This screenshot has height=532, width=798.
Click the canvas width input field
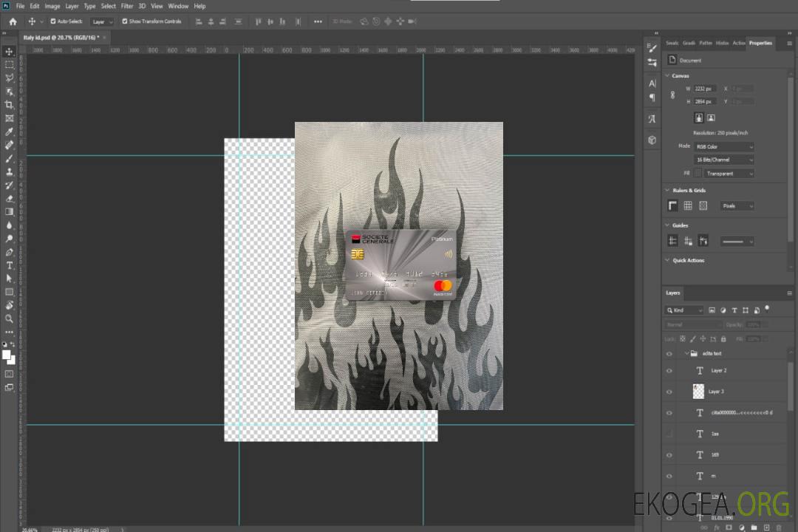pyautogui.click(x=705, y=89)
